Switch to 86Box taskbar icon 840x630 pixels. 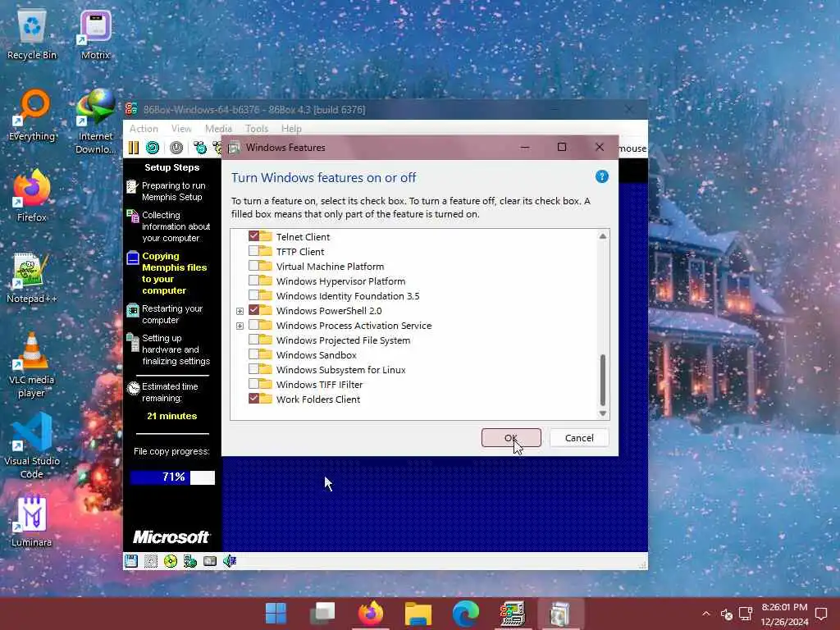[513, 614]
